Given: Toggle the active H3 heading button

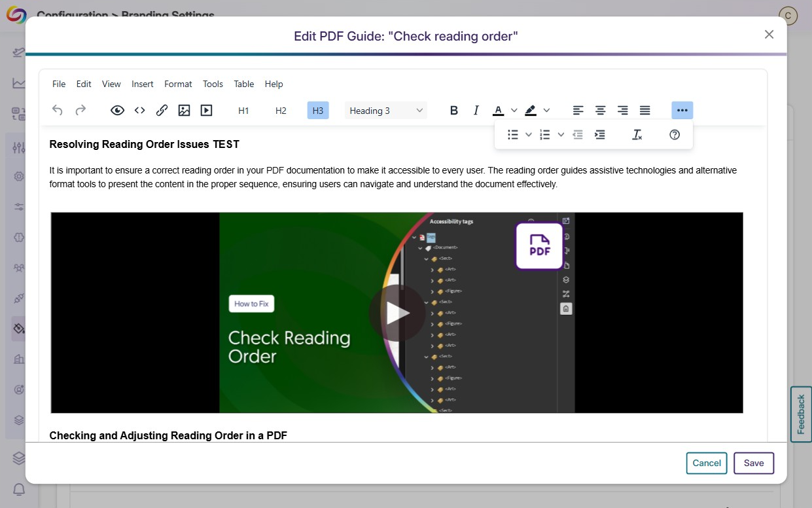Looking at the screenshot, I should click(318, 111).
